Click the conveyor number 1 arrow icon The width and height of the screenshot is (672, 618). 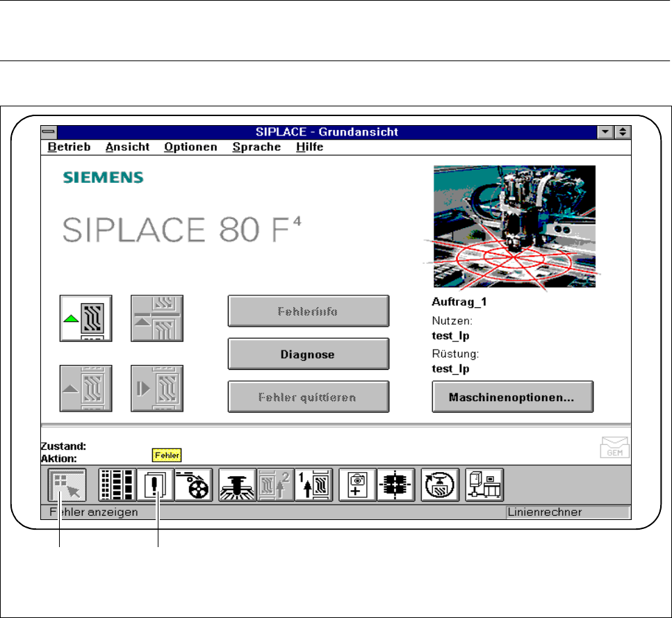pos(313,485)
